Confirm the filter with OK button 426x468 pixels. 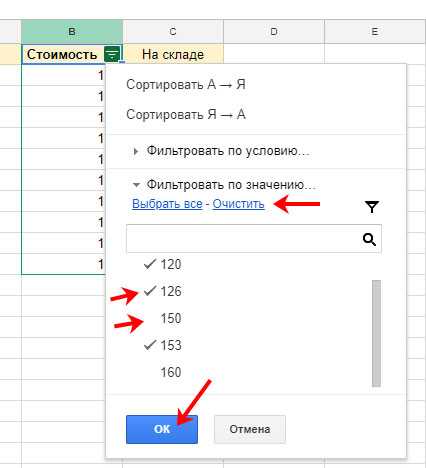coord(162,429)
